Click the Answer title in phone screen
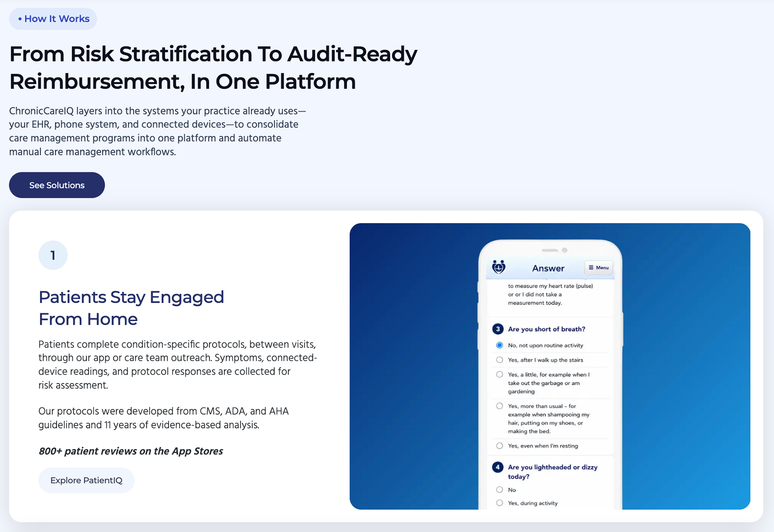Image resolution: width=774 pixels, height=532 pixels. point(548,268)
